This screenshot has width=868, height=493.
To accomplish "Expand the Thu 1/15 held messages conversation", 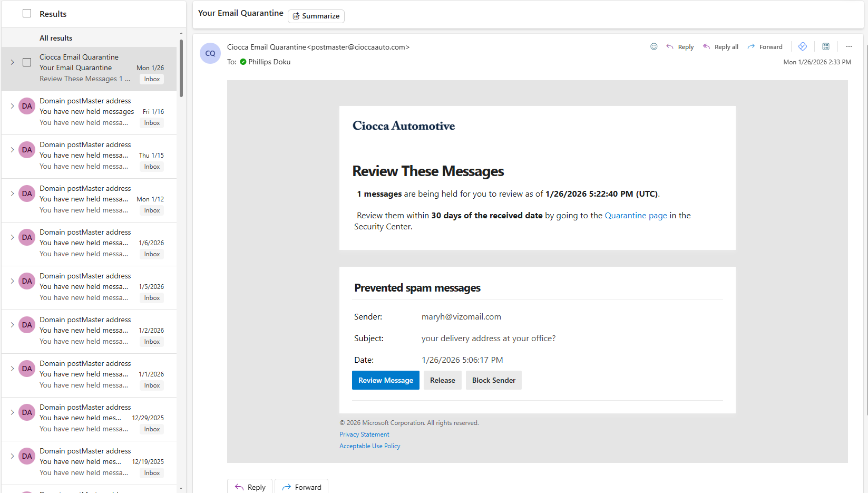I will point(12,150).
